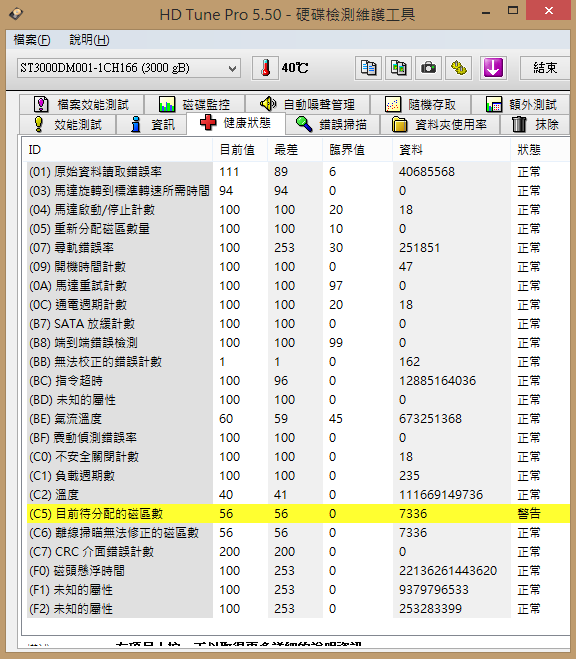Click the camera save screenshot icon
Image resolution: width=576 pixels, height=659 pixels.
tap(429, 68)
